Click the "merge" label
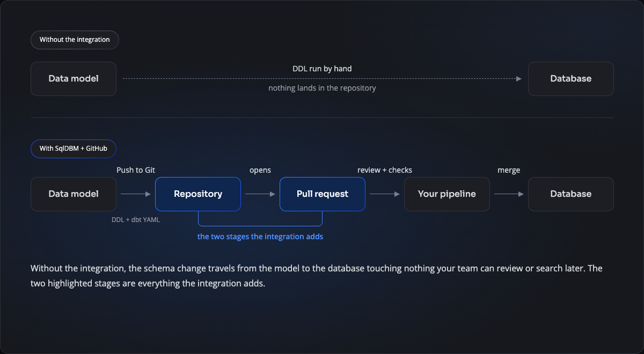The image size is (644, 354). (x=509, y=170)
